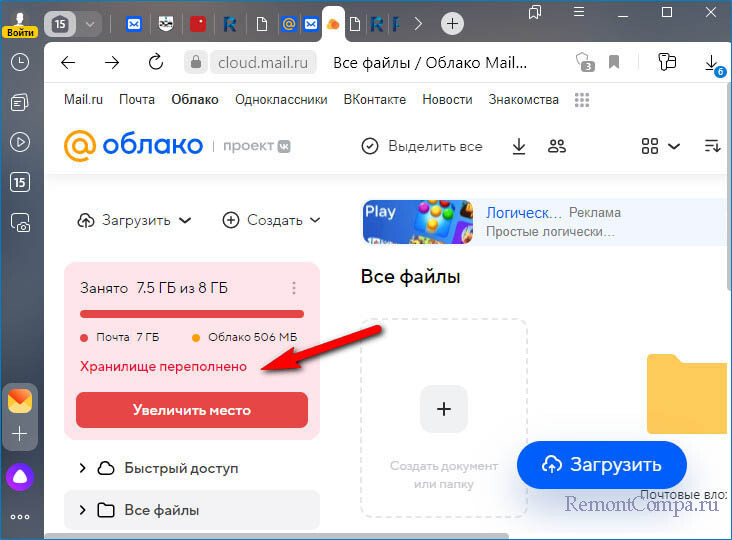Click the browser page reload icon
This screenshot has width=732, height=540.
point(155,62)
